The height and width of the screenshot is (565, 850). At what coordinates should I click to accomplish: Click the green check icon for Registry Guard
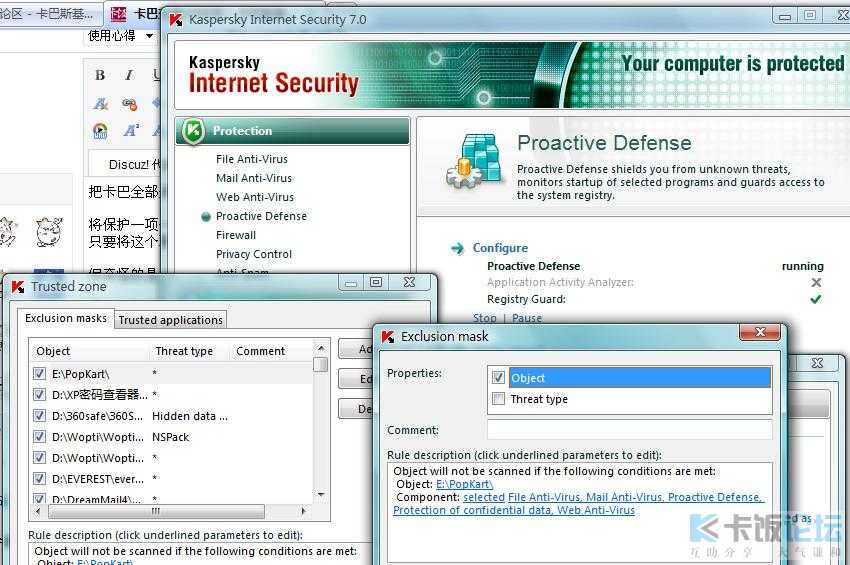[815, 299]
